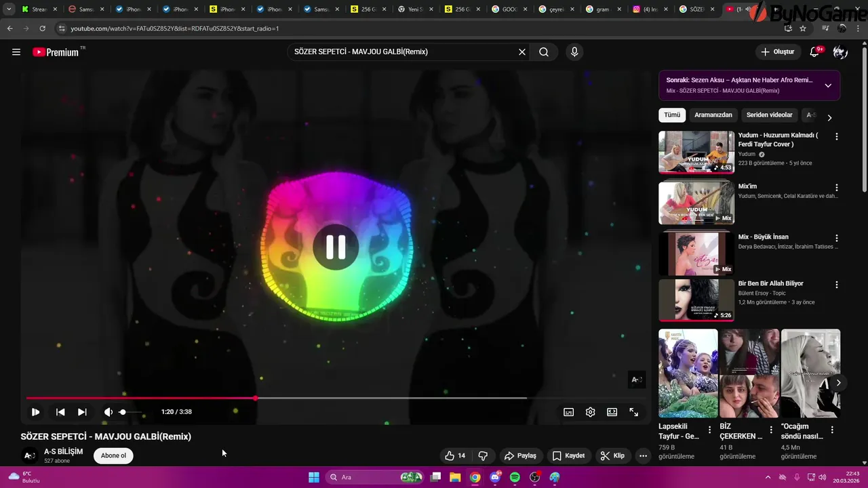Screen dimensions: 868x488
Task: Reload the page with browser refresh
Action: 42,28
